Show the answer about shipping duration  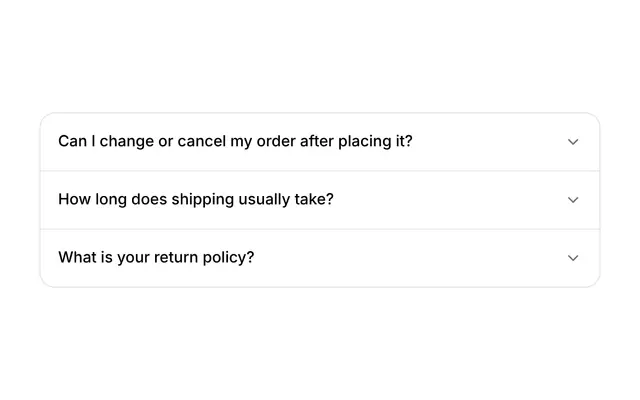click(x=320, y=200)
